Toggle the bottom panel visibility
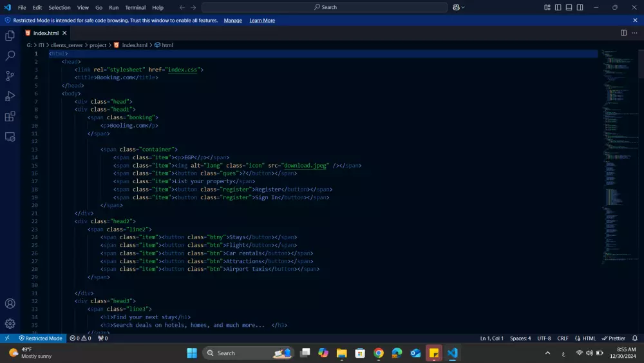Image resolution: width=644 pixels, height=363 pixels. (569, 7)
